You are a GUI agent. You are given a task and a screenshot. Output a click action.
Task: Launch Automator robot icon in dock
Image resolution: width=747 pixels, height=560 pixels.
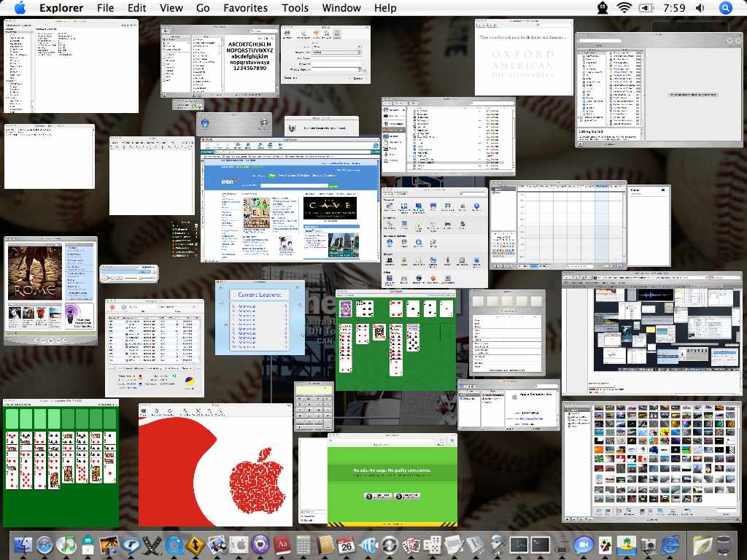pos(496,545)
